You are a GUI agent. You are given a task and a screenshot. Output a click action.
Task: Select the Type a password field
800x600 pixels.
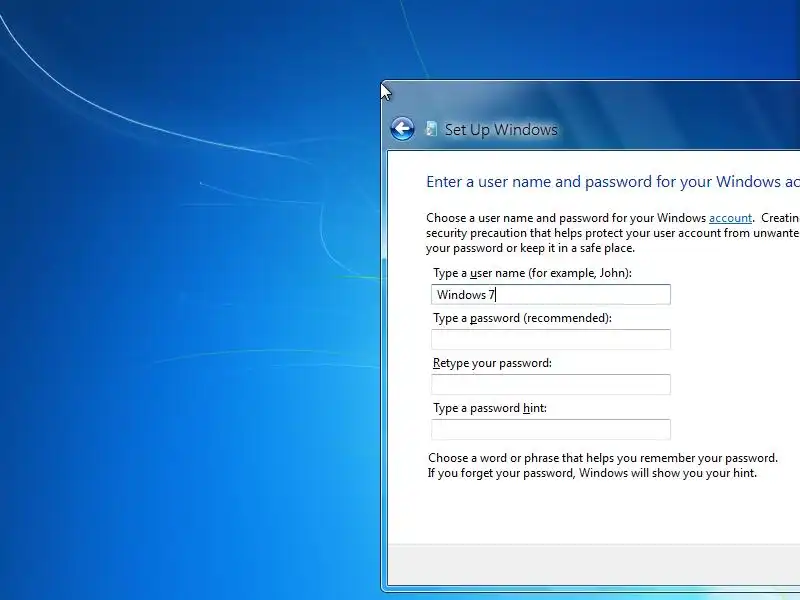point(551,339)
